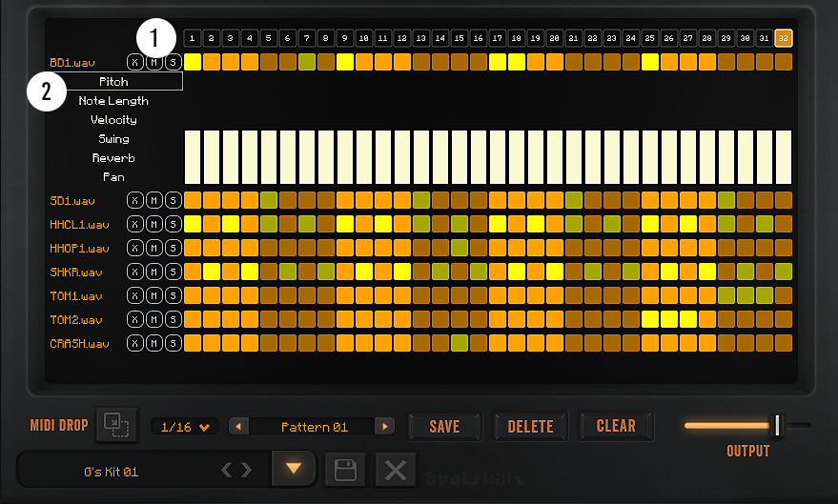Click step number 32 in the header
The width and height of the screenshot is (838, 504).
[x=784, y=38]
